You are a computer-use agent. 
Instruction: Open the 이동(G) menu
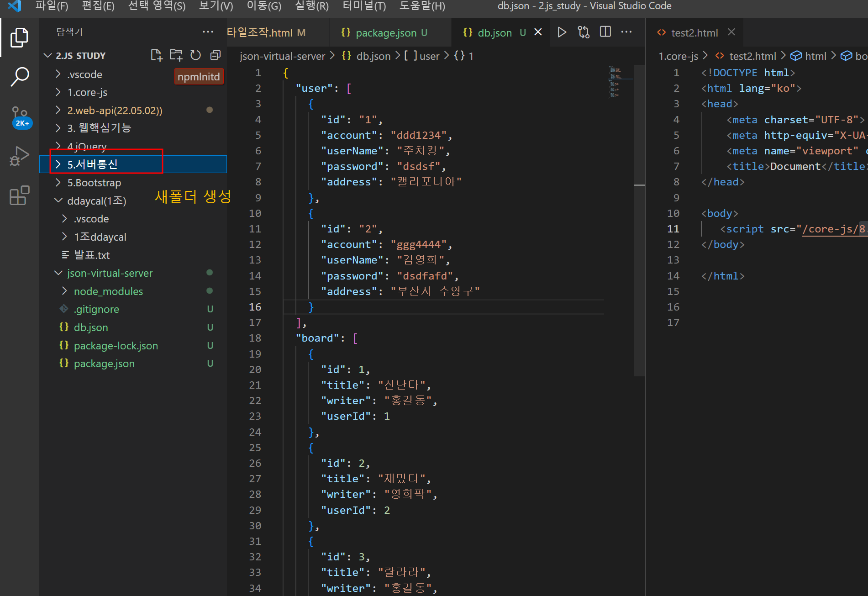tap(264, 6)
